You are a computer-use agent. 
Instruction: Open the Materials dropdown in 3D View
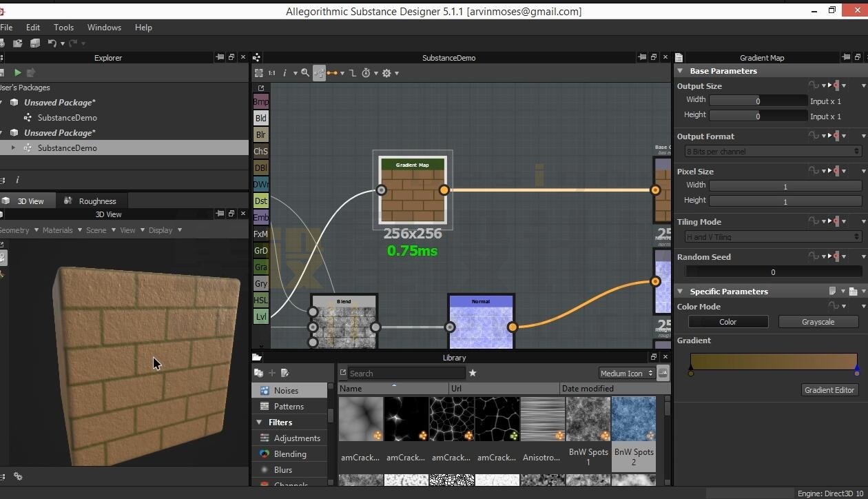point(61,230)
